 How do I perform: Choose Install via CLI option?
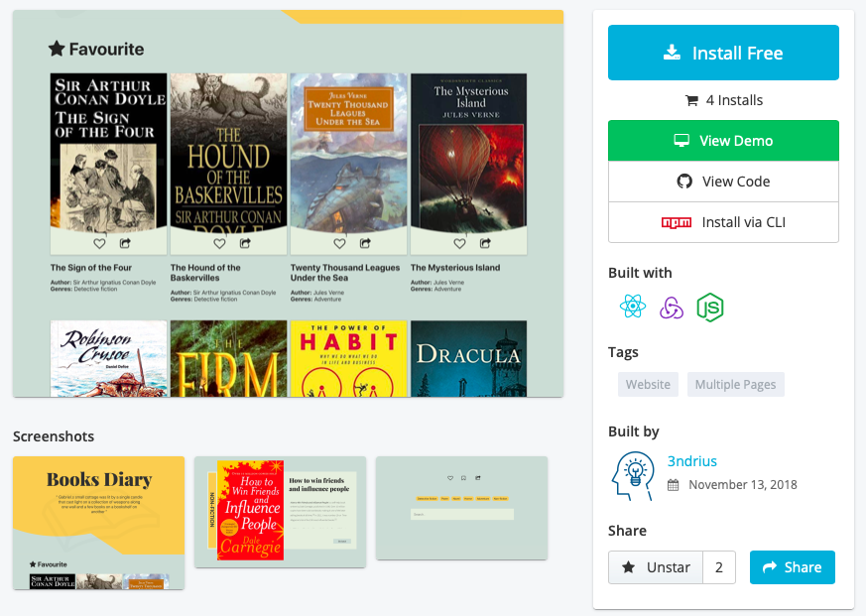pyautogui.click(x=723, y=222)
